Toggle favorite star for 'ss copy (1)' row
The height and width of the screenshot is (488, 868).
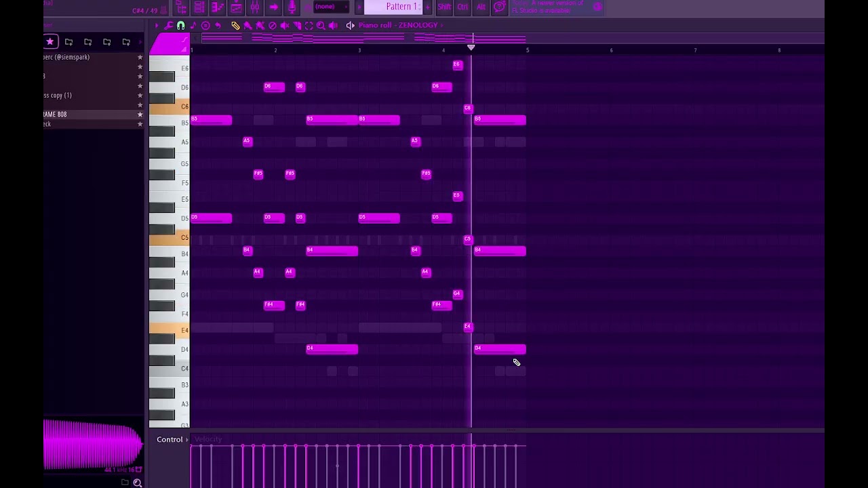pyautogui.click(x=140, y=96)
